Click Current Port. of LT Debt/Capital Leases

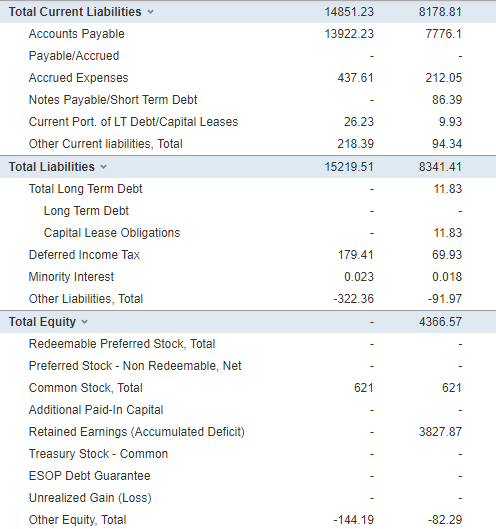[133, 122]
